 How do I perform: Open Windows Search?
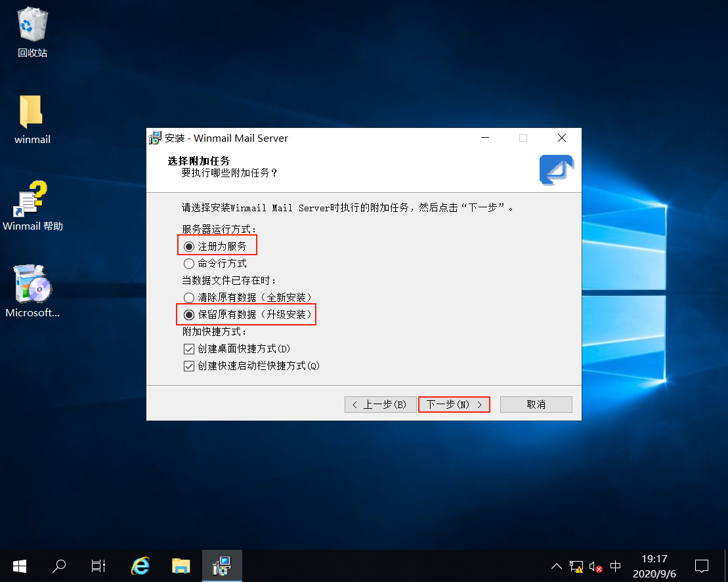58,566
